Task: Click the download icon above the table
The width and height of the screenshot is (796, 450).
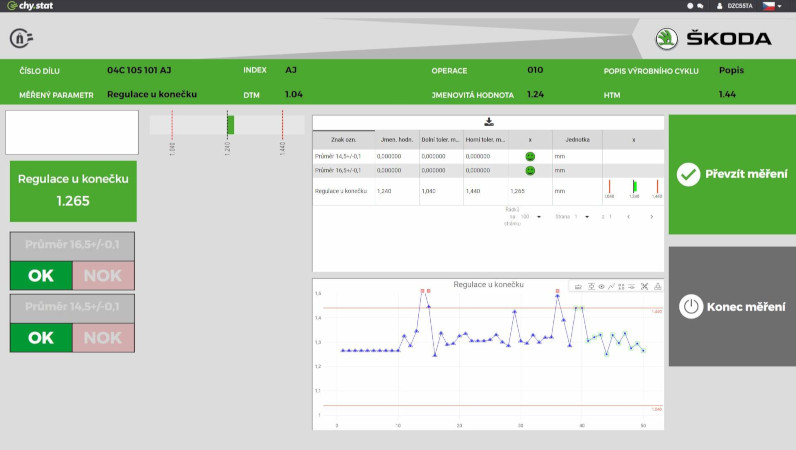Action: 488,121
